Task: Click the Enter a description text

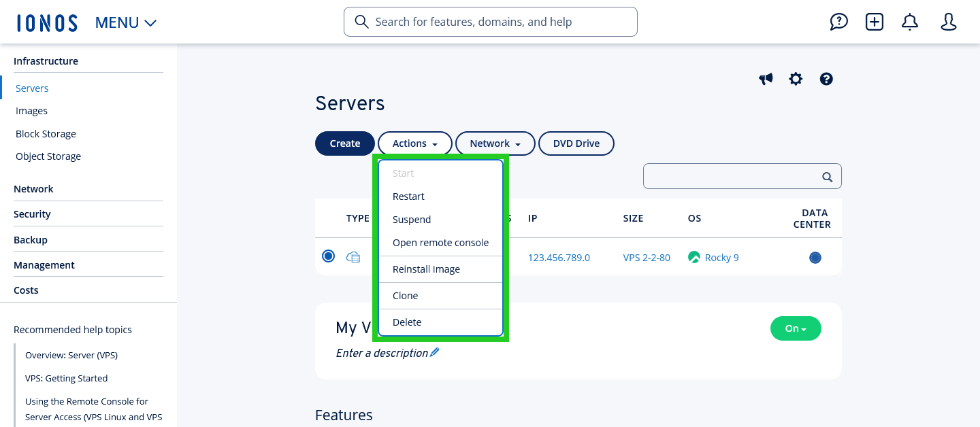Action: pyautogui.click(x=382, y=353)
